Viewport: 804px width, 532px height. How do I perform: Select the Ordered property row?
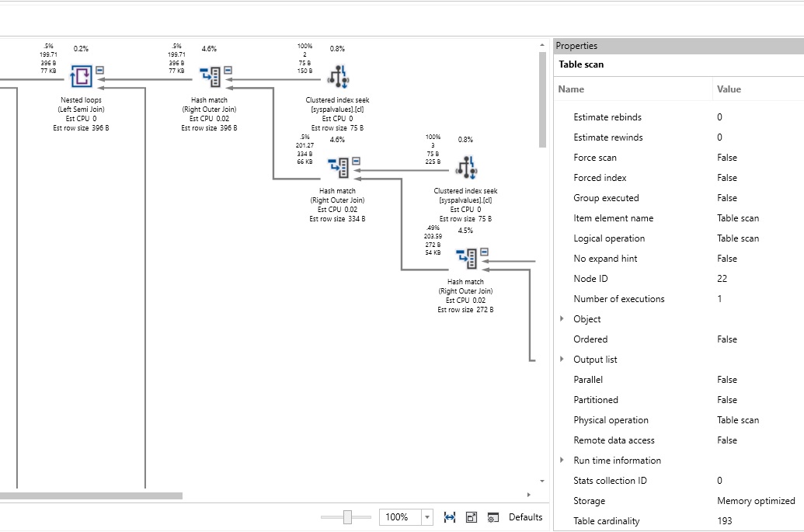[679, 339]
